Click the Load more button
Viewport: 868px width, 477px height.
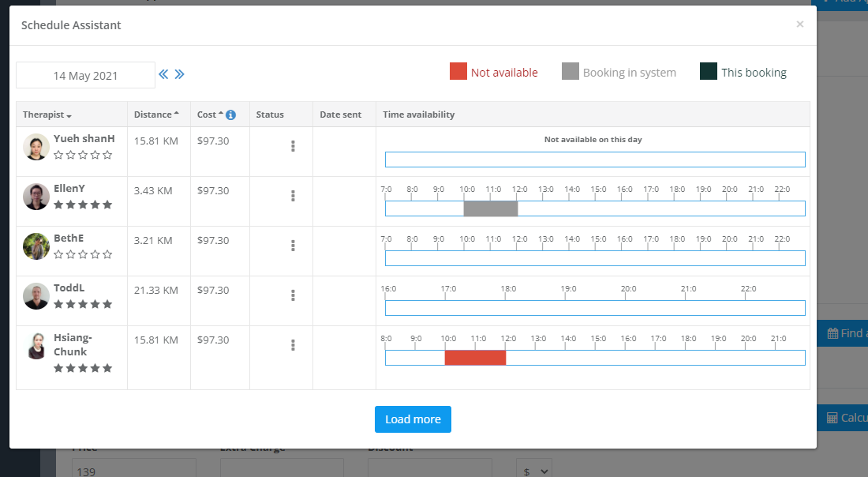413,419
